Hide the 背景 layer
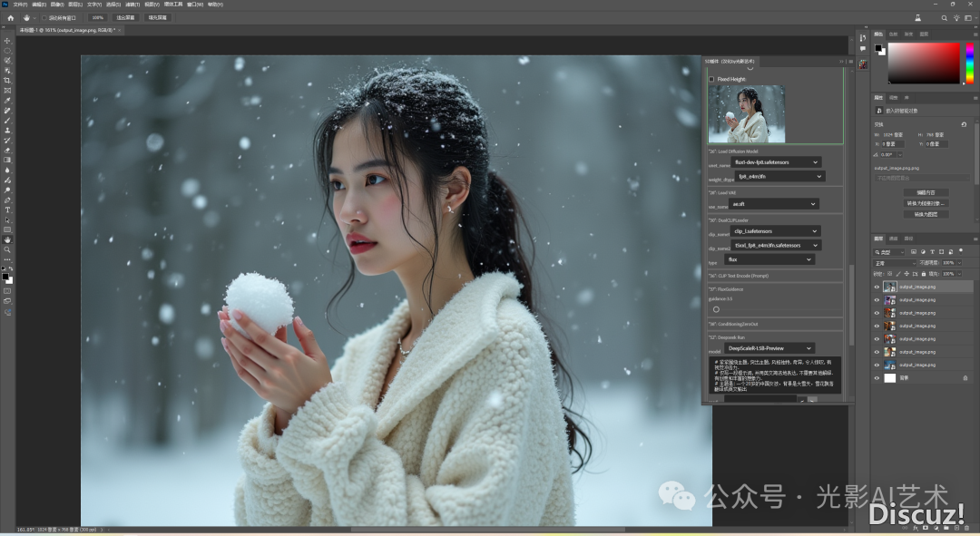The image size is (980, 536). [x=877, y=378]
